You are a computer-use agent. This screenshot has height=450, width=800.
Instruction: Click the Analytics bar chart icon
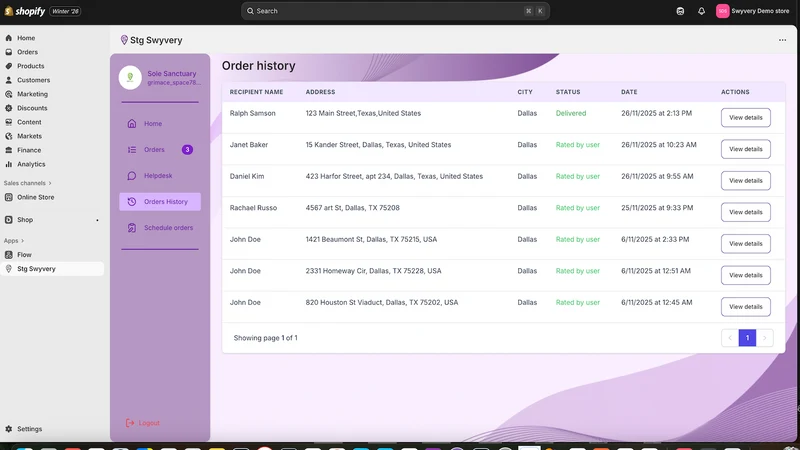tap(9, 164)
